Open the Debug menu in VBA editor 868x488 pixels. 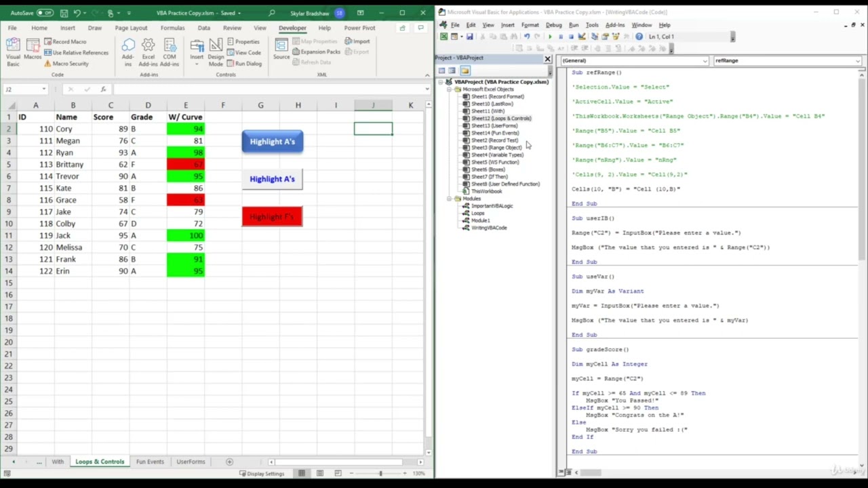click(x=553, y=25)
